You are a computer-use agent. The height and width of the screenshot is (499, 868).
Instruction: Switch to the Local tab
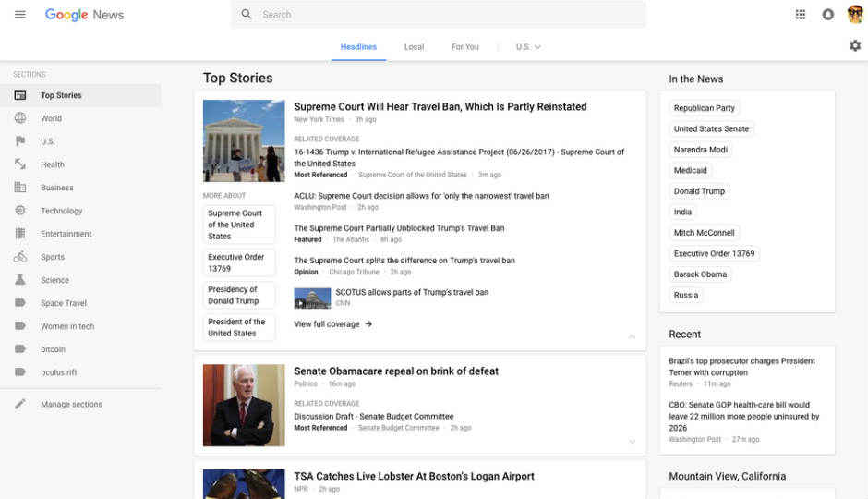pos(414,47)
